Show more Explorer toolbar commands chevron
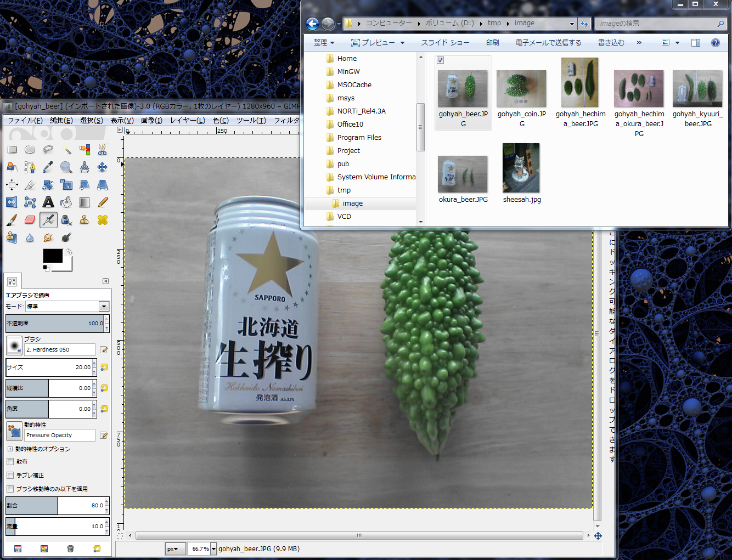 (639, 42)
